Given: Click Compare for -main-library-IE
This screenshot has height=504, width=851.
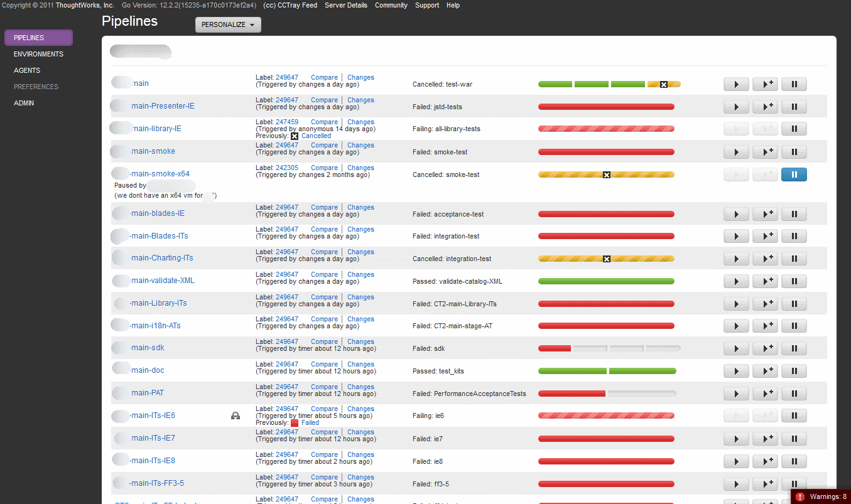Looking at the screenshot, I should point(324,121).
